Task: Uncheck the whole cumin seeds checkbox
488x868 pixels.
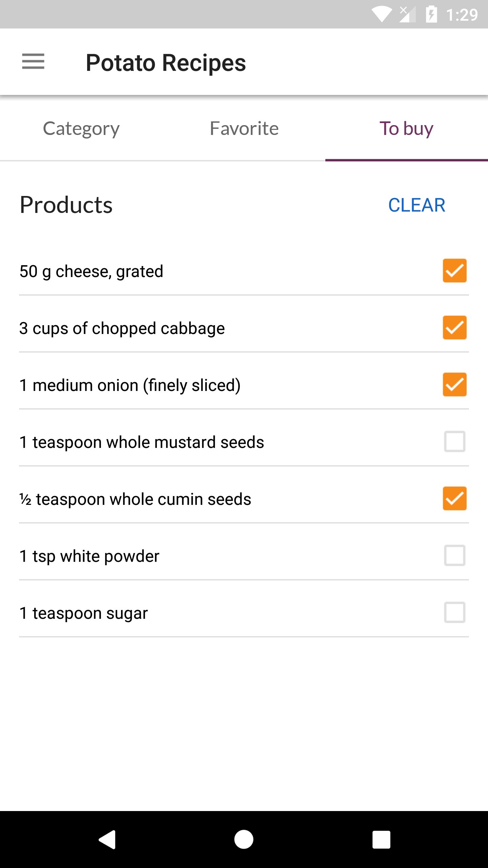Action: pyautogui.click(x=454, y=498)
